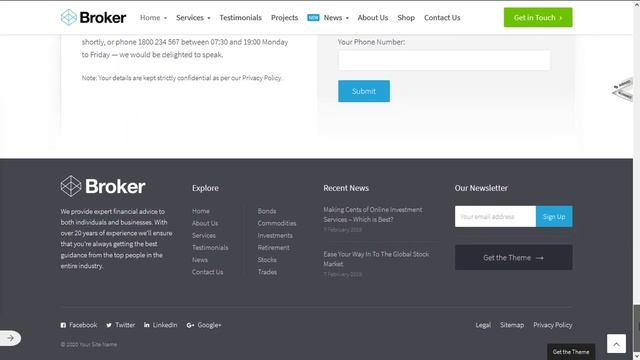Open the Commodities footer link
The width and height of the screenshot is (640, 360).
click(x=277, y=223)
